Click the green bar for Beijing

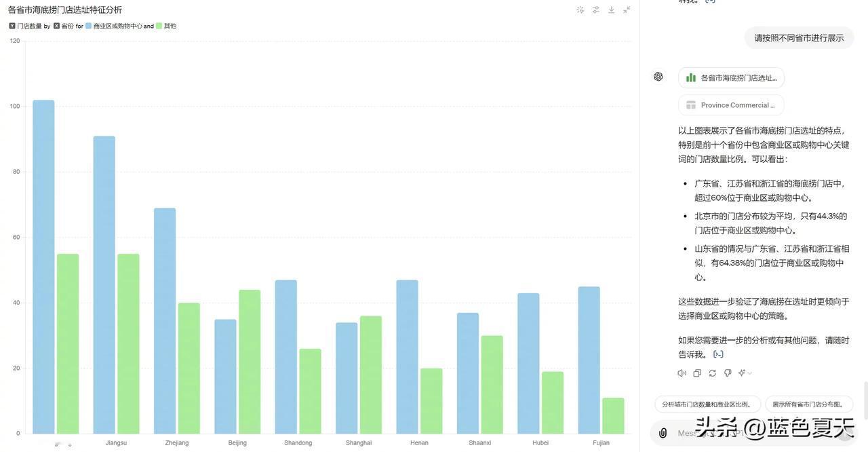coord(250,362)
